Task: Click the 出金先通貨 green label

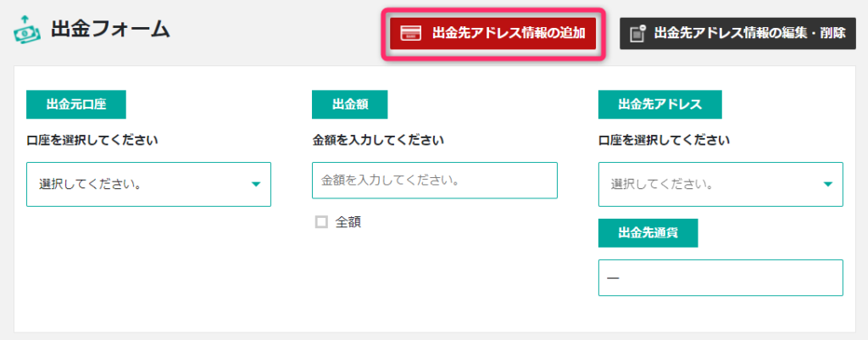Action: tap(648, 232)
